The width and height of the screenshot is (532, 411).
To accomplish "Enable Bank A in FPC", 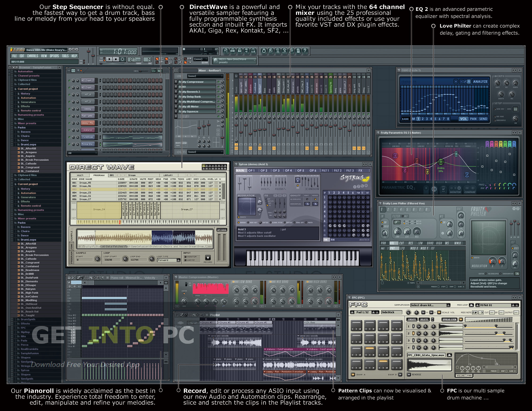I will [353, 374].
